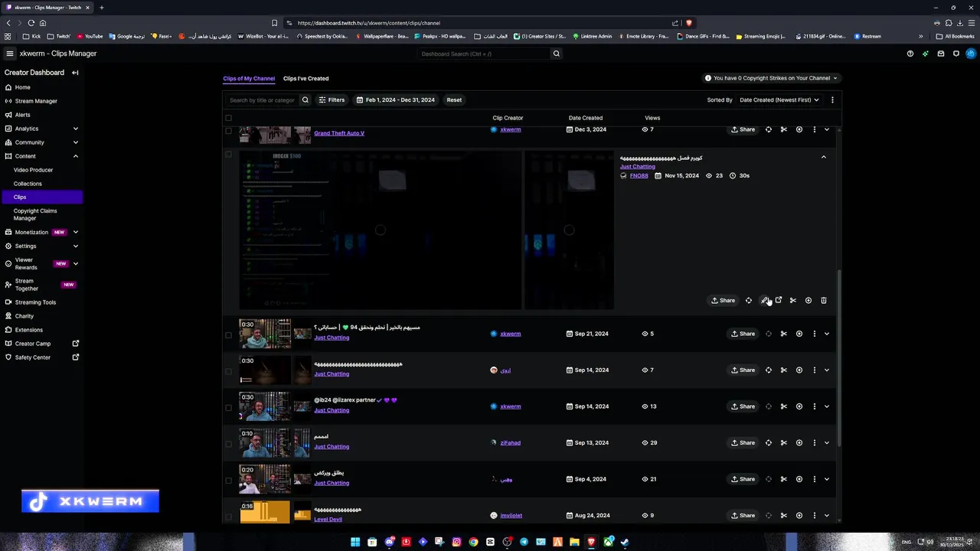Open the Help question mark icon
The image size is (980, 551).
[x=910, y=54]
